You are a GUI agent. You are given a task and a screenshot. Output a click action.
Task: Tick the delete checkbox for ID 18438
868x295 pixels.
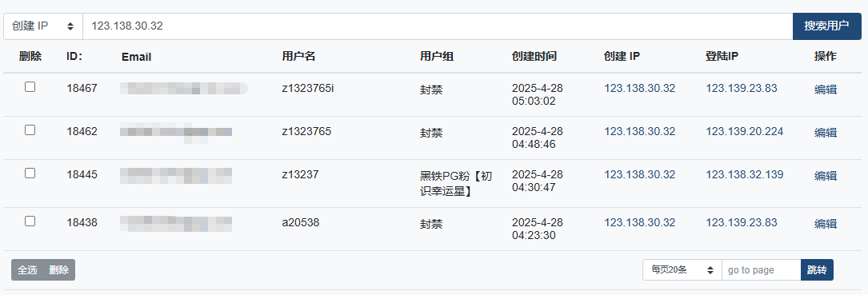click(x=30, y=221)
